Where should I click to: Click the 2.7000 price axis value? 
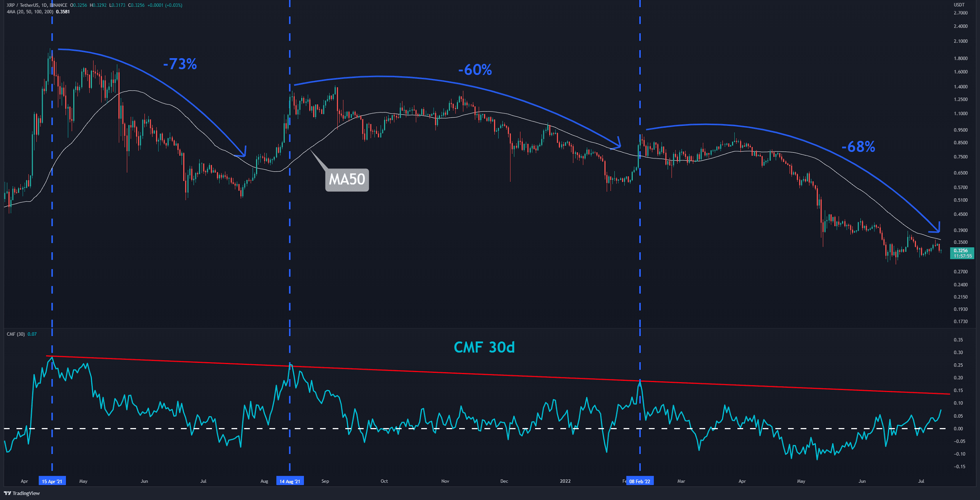pyautogui.click(x=960, y=13)
